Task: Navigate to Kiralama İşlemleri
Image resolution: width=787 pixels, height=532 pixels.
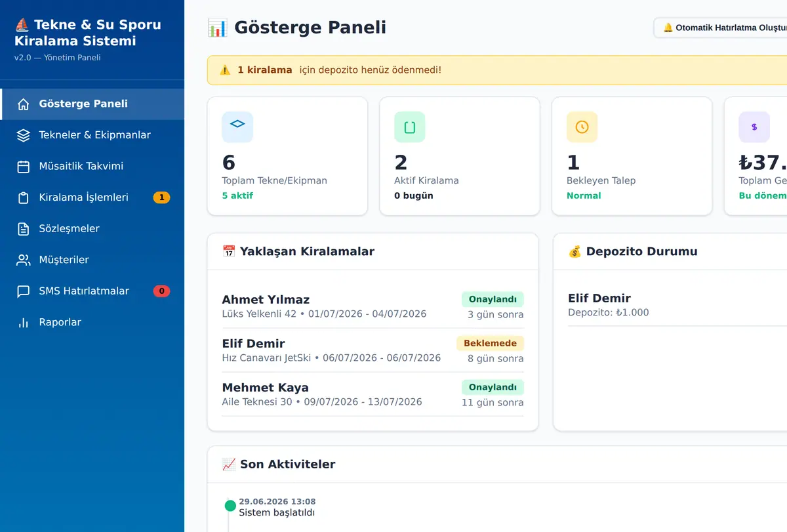Action: click(x=93, y=197)
